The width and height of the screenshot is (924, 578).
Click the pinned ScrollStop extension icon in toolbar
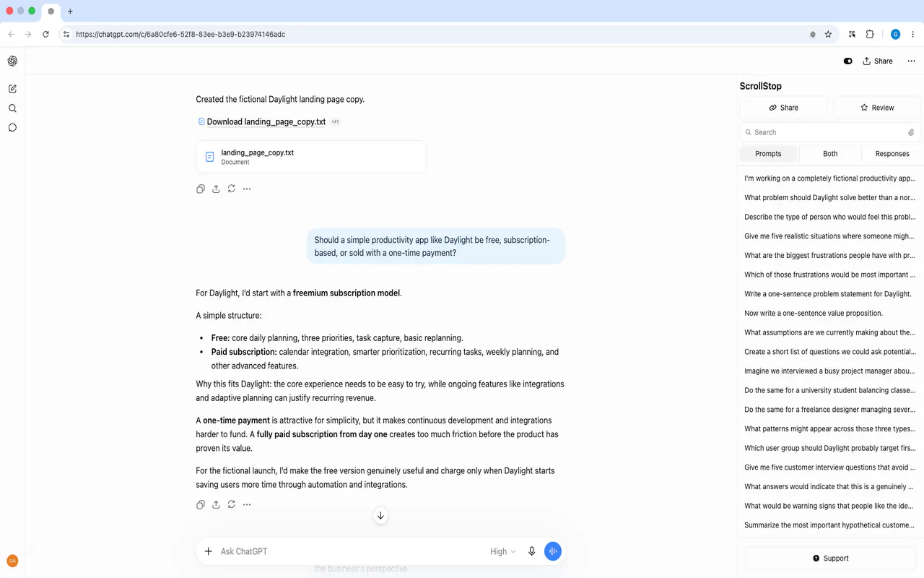[853, 34]
